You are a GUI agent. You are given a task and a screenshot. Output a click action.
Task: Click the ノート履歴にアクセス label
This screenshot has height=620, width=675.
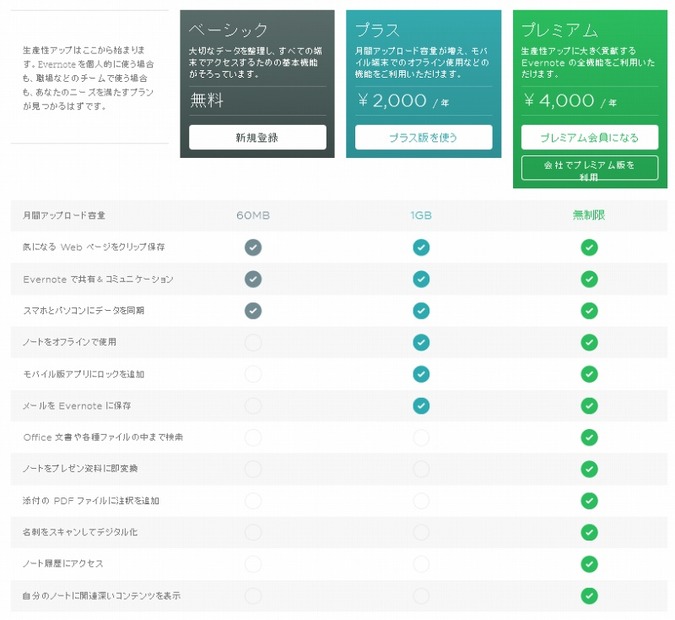coord(63,564)
